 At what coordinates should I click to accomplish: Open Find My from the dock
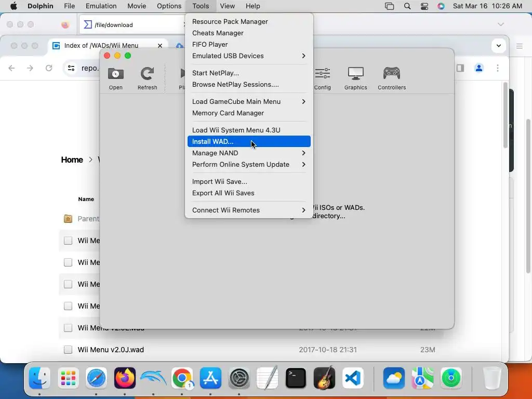pos(451,378)
